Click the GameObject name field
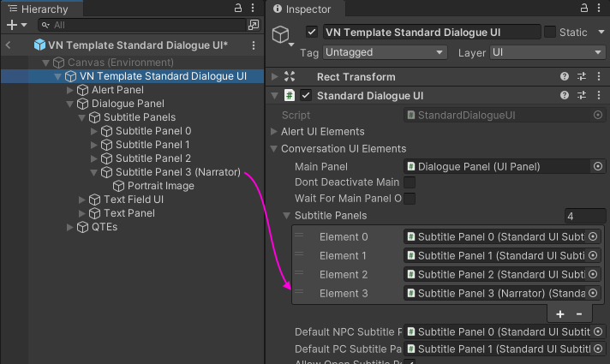 point(432,33)
